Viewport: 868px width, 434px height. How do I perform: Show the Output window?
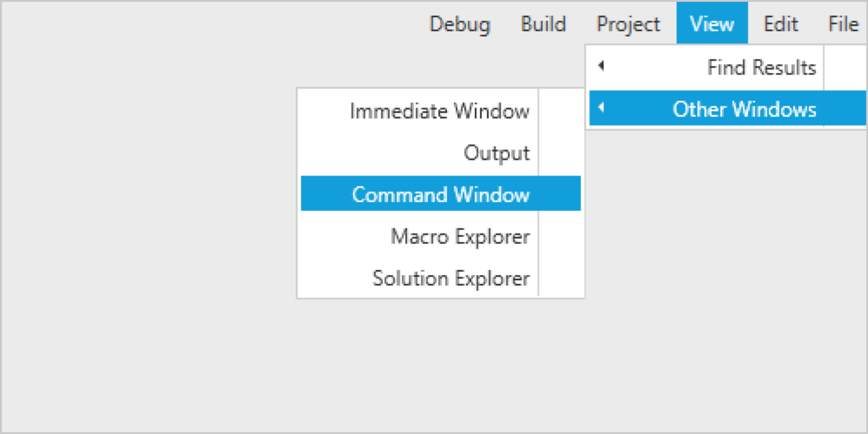click(x=496, y=154)
